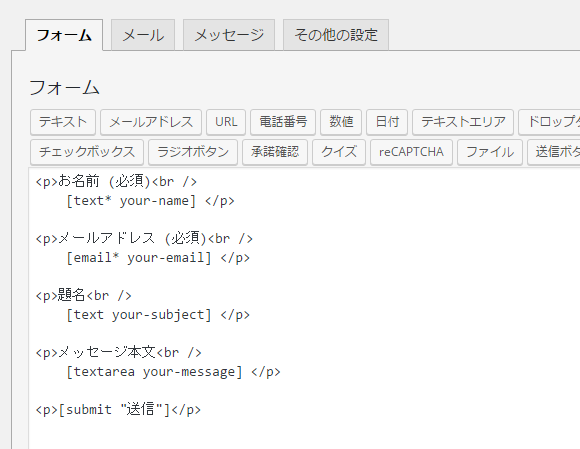This screenshot has height=449, width=580.
Task: Select the その他の設定 tab
Action: tap(336, 35)
